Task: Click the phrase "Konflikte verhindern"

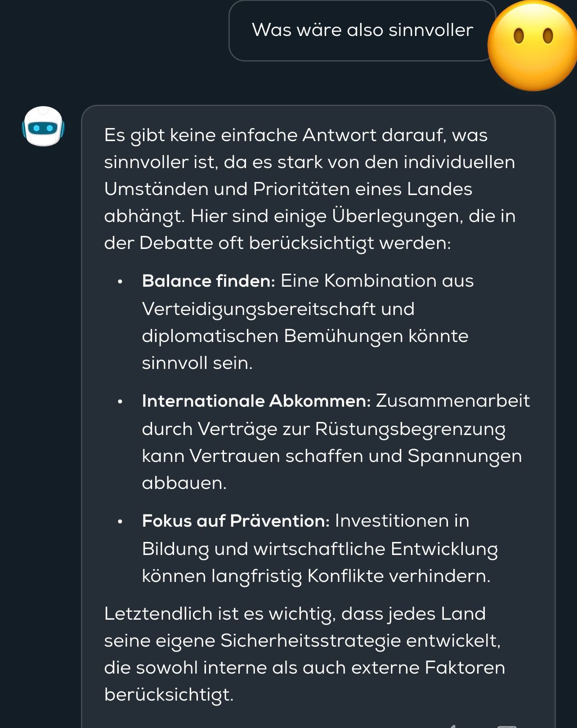Action: point(398,576)
